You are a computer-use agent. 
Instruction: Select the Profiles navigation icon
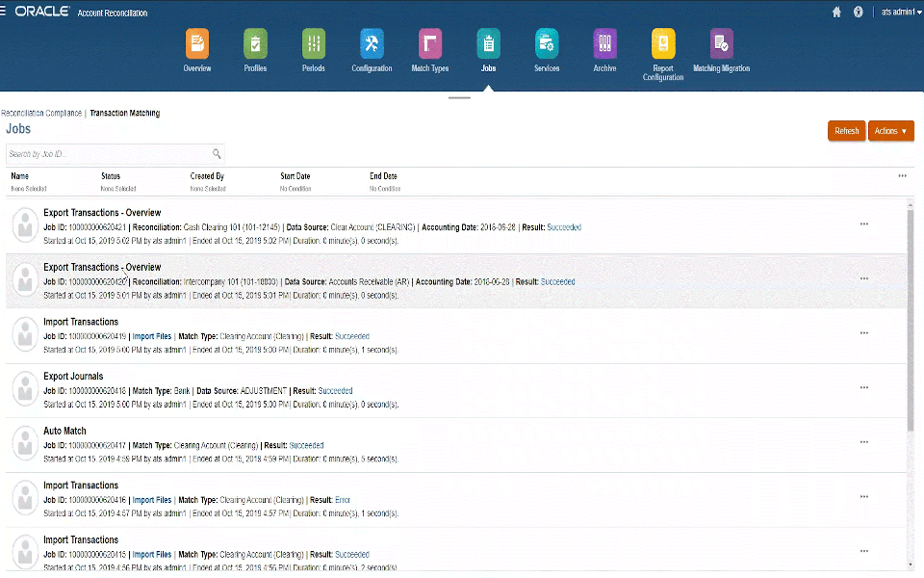(255, 44)
